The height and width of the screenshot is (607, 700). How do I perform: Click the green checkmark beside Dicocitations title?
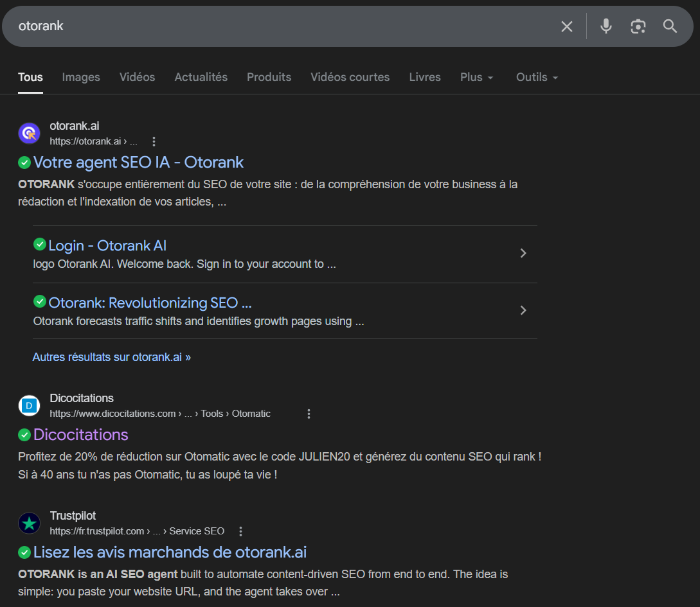click(x=24, y=435)
